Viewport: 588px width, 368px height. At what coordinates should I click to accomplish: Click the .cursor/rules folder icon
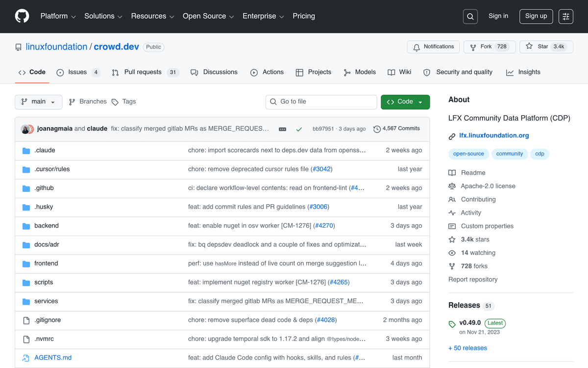click(26, 169)
